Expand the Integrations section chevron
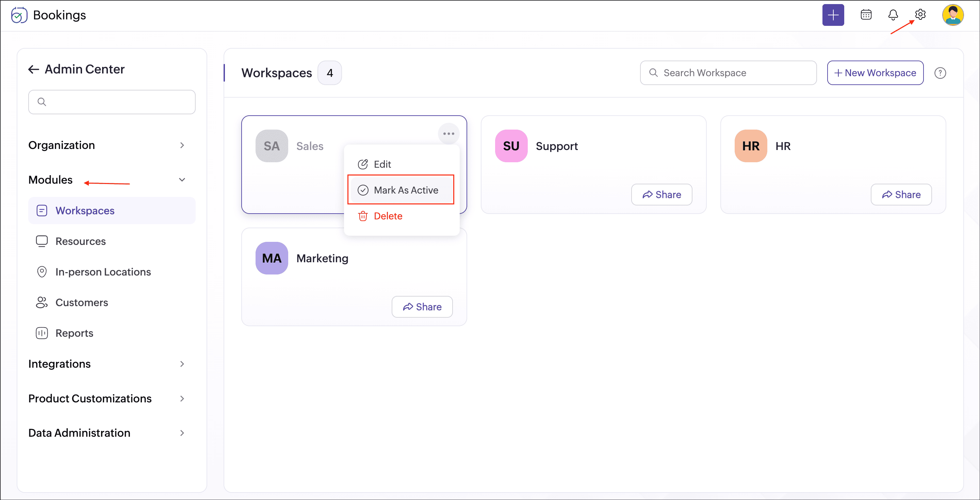Screen dimensions: 980x500 182,364
